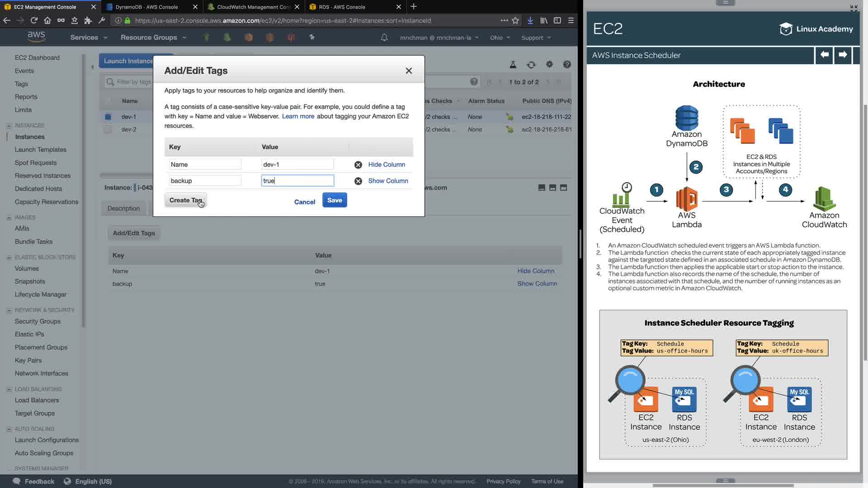Remove the backup tag row
The image size is (868, 488).
pyautogui.click(x=358, y=181)
